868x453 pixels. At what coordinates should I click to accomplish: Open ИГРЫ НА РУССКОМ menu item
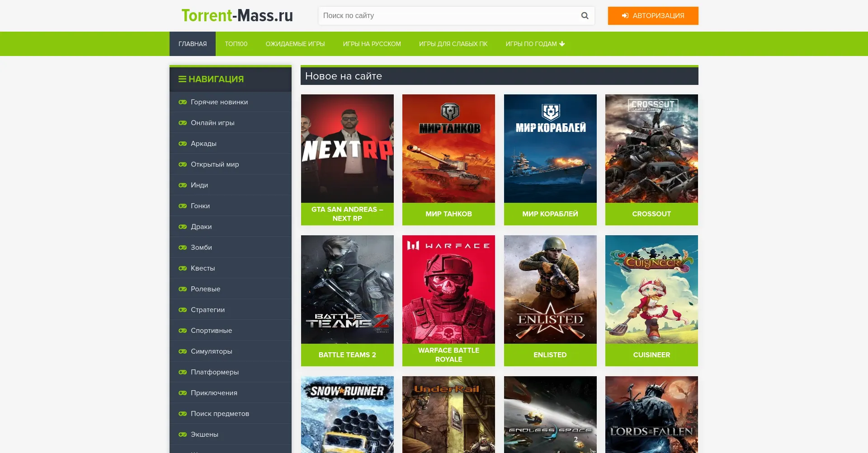click(372, 44)
